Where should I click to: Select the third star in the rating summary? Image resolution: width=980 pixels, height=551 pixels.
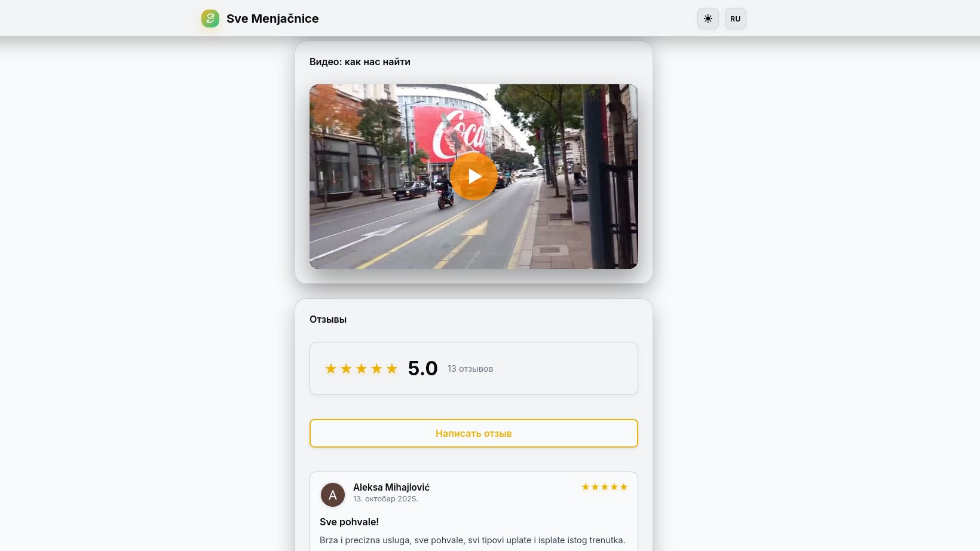click(x=362, y=369)
